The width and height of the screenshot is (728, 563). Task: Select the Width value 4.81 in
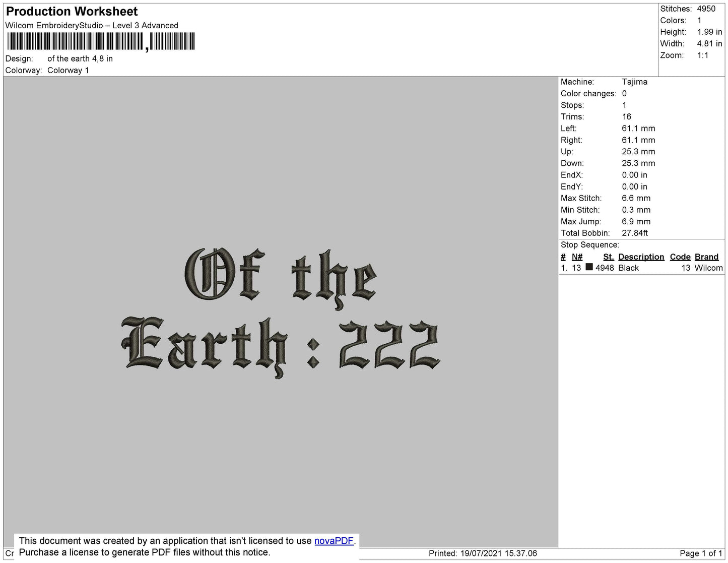point(710,43)
